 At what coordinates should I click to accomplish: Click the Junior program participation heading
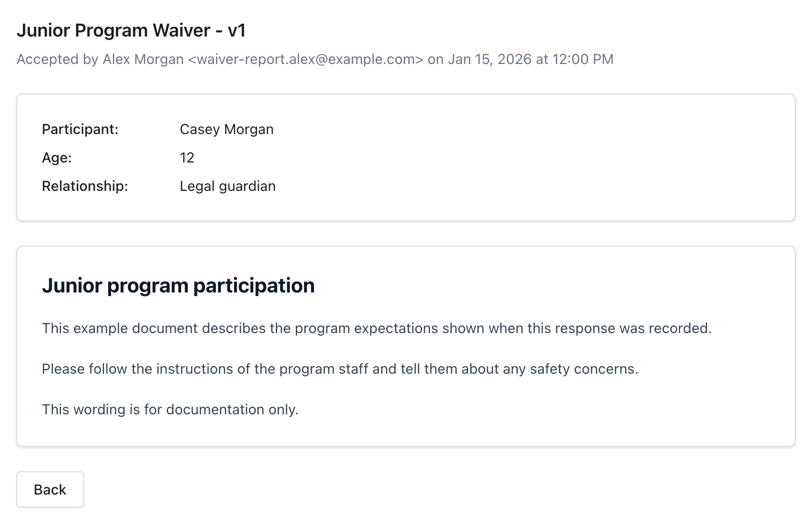click(178, 286)
